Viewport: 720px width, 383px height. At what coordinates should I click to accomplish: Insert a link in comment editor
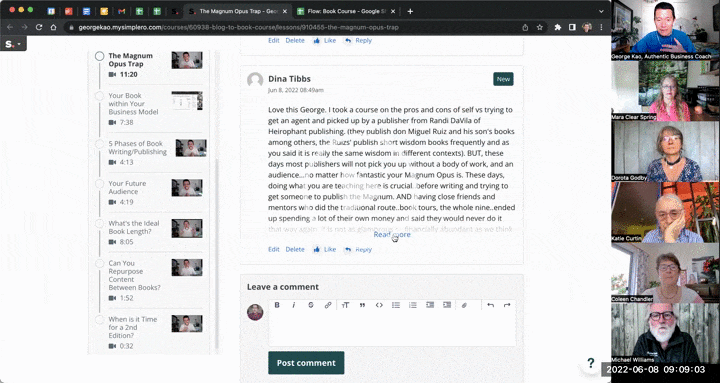tap(328, 305)
